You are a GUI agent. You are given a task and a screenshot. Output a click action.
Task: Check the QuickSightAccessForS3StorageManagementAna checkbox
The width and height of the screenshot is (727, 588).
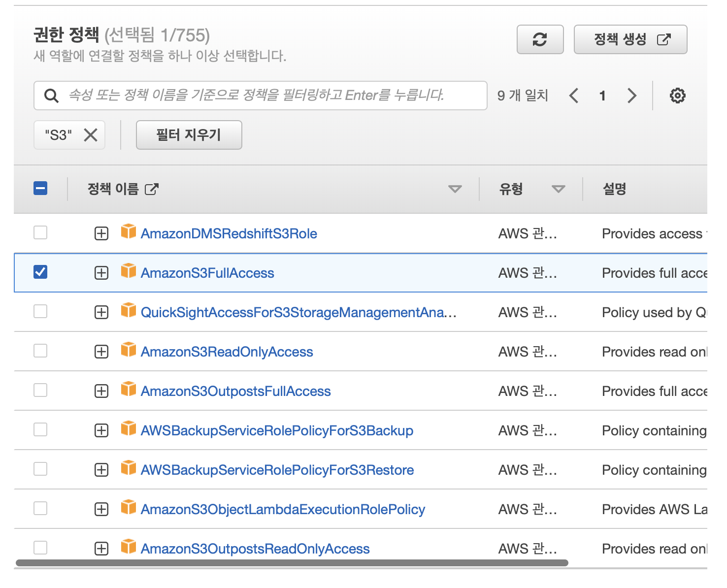tap(40, 311)
